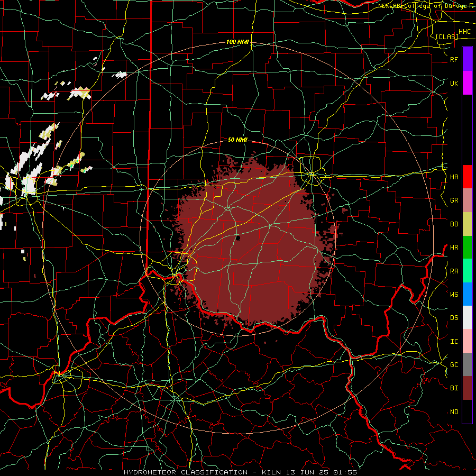476x476 pixels.
Task: Click the 100 NMI range ring label
Action: click(237, 42)
